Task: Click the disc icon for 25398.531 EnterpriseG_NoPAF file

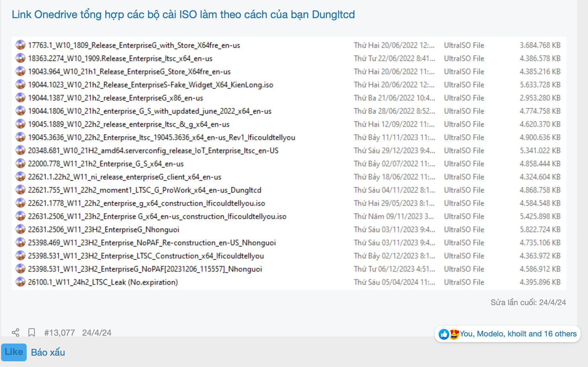Action: pos(21,268)
